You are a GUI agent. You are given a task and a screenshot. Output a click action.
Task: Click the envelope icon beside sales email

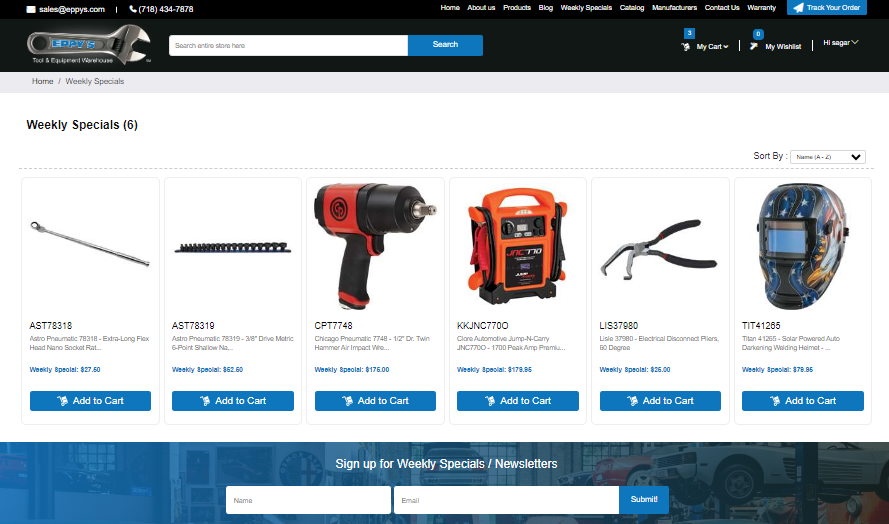pyautogui.click(x=31, y=9)
